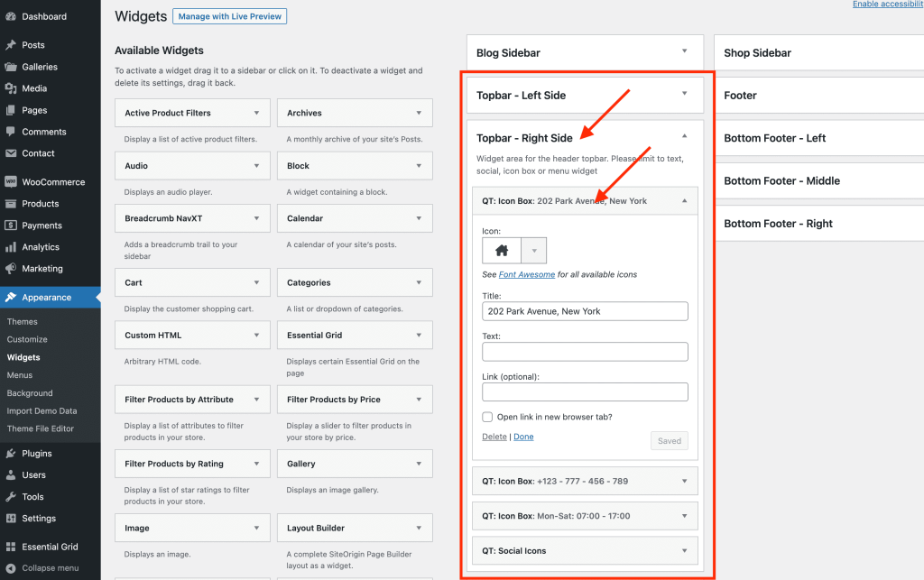Expand the Active Product Filters widget
The height and width of the screenshot is (580, 924).
pyautogui.click(x=256, y=113)
